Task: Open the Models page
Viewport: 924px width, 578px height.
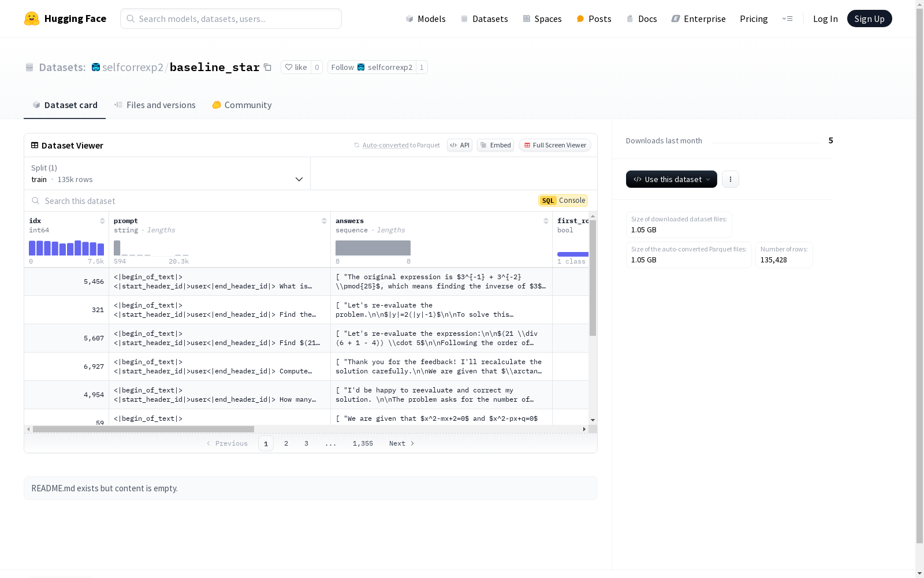Action: pos(426,18)
